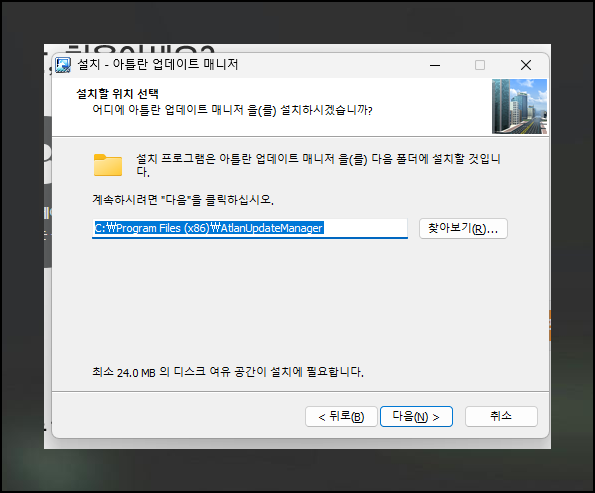
Task: Click the installer app icon in title bar
Action: [63, 65]
